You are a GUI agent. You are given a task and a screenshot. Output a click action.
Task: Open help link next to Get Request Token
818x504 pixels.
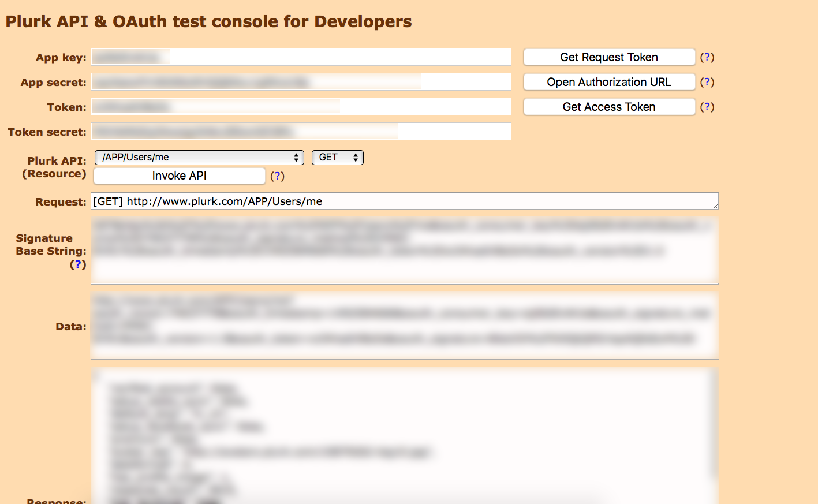click(x=707, y=57)
